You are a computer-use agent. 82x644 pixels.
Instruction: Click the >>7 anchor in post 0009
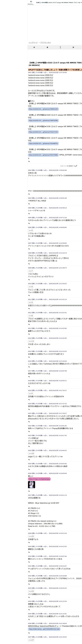click(31, 271)
